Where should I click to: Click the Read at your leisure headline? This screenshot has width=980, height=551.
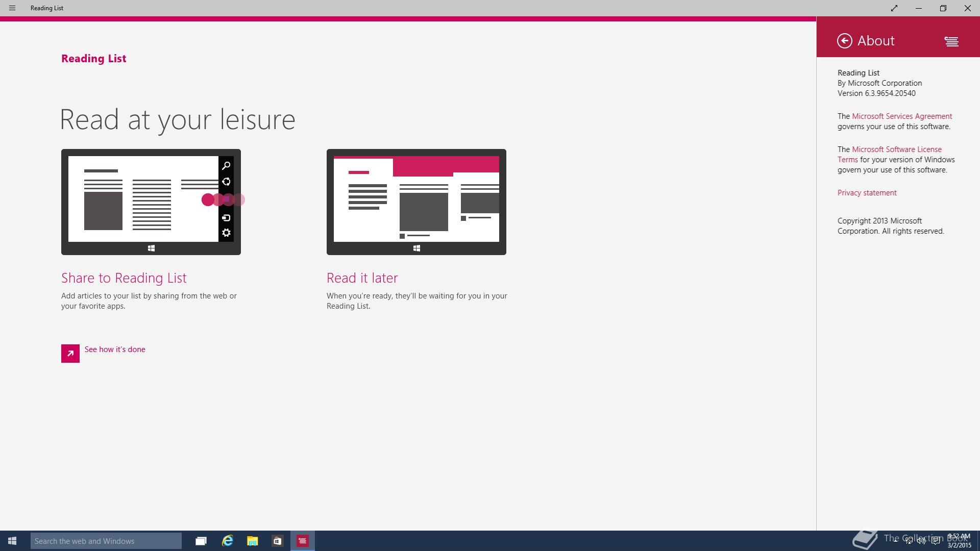point(178,120)
